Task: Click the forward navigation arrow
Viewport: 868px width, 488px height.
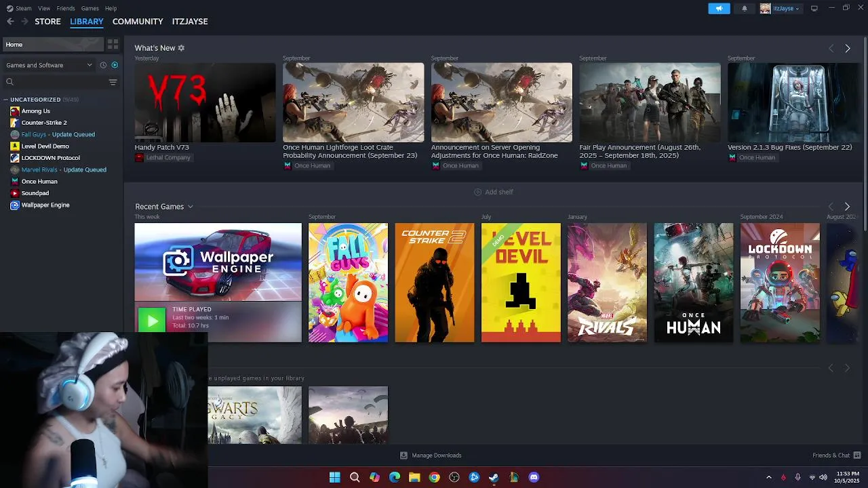Action: (x=25, y=22)
